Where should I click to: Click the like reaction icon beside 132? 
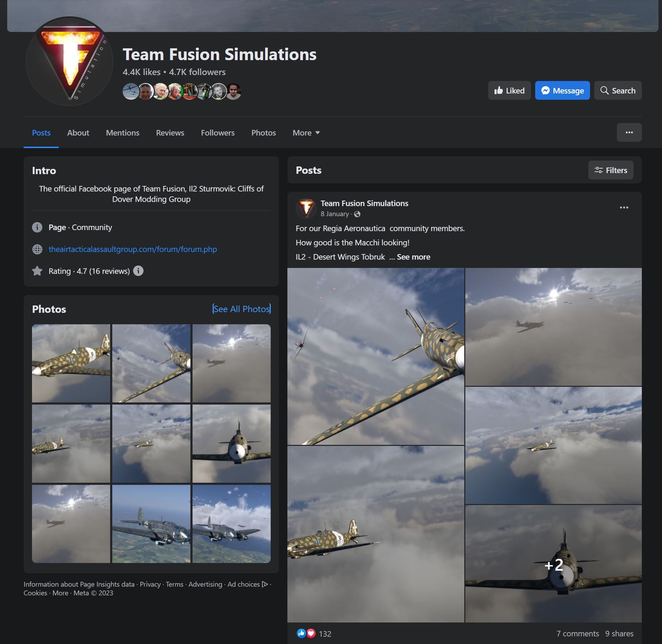tap(301, 633)
